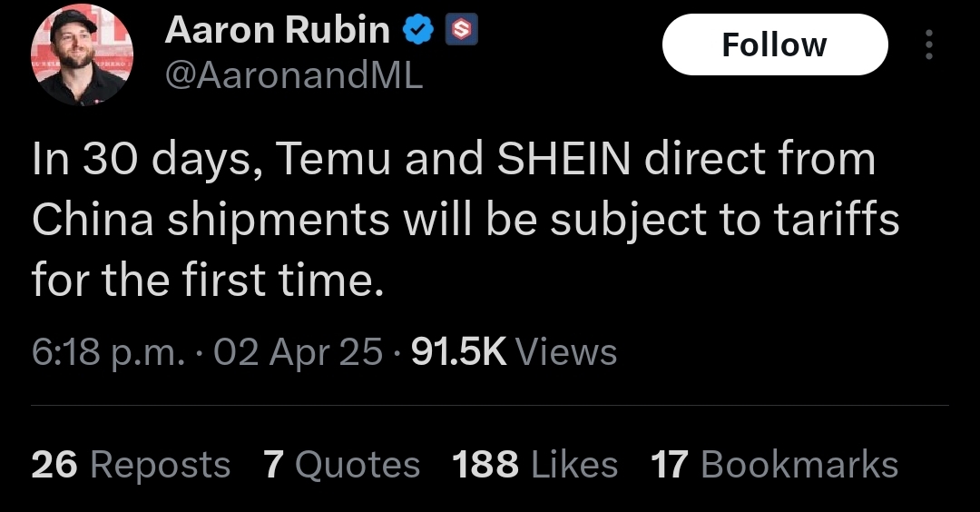
Task: Open the @AaronandML handle link
Action: coord(294,76)
